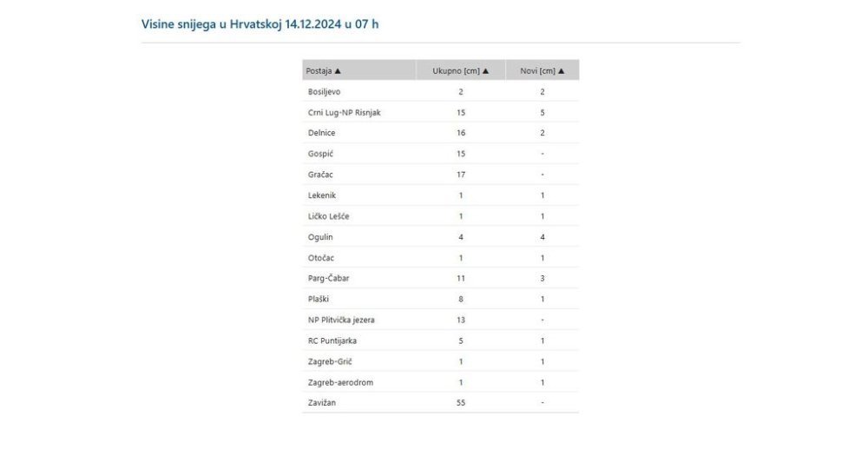The height and width of the screenshot is (476, 868).
Task: Click the Ogulin station entry
Action: [320, 237]
